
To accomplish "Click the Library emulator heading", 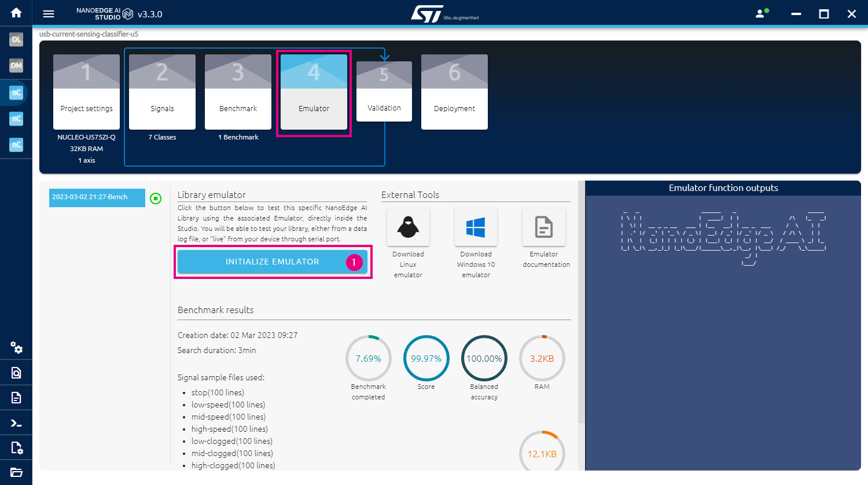I will coord(211,195).
